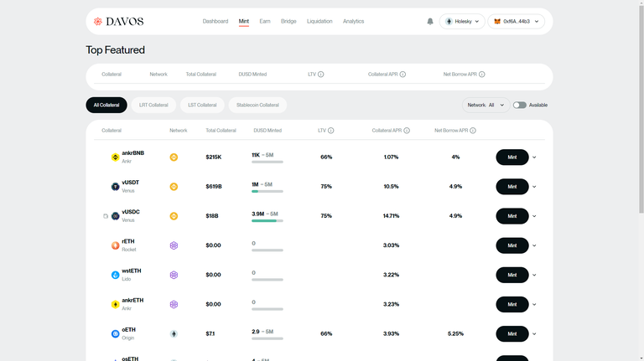Click the small copy icon beside vUSDC
This screenshot has height=361, width=644.
106,216
